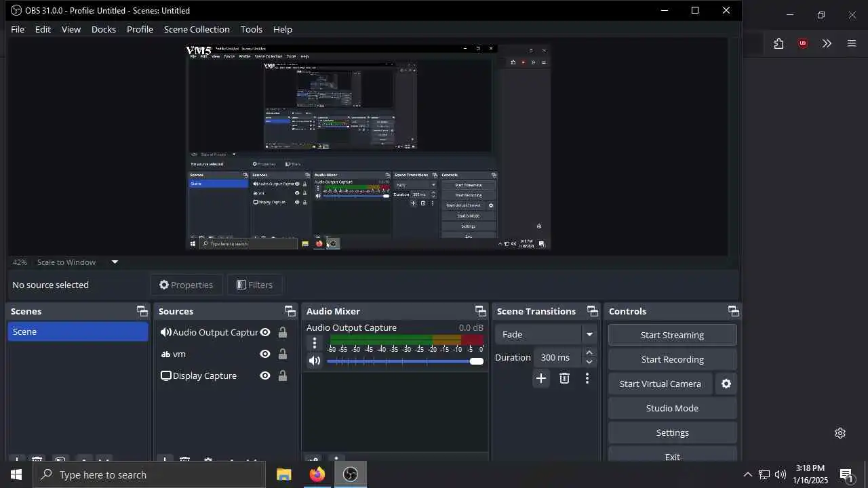
Task: Open the Help menu
Action: coord(283,29)
